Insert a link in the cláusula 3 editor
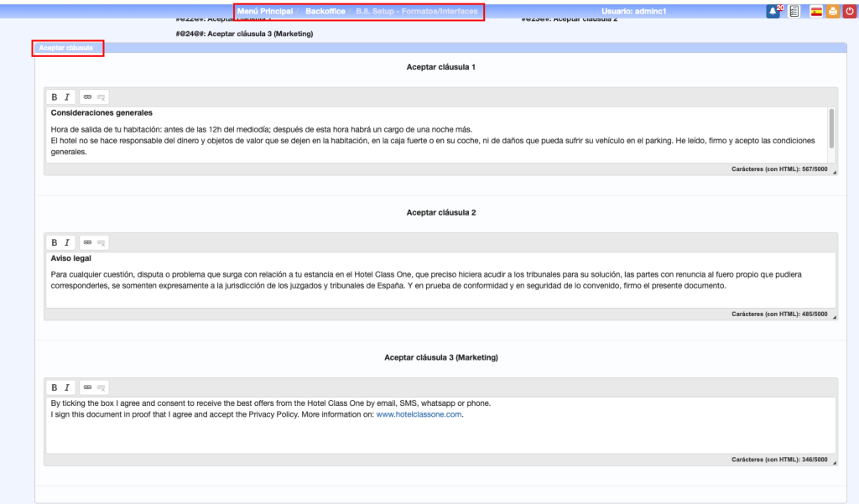The image size is (859, 504). point(87,388)
